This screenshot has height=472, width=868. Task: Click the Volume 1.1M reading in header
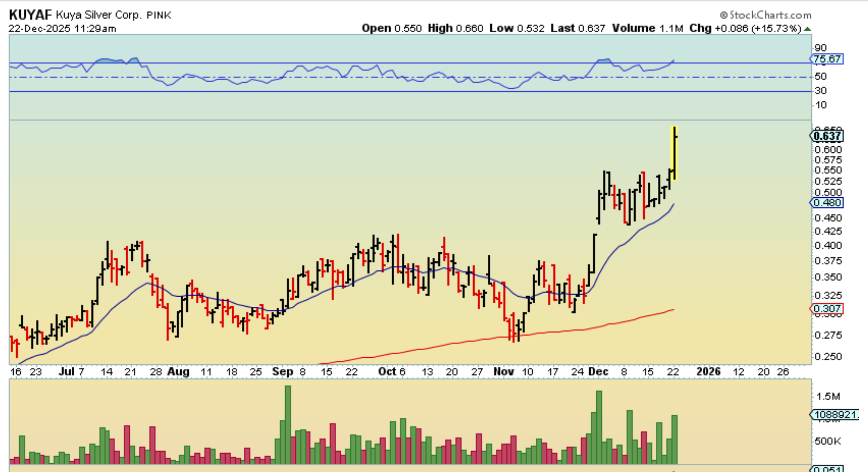coord(647,28)
